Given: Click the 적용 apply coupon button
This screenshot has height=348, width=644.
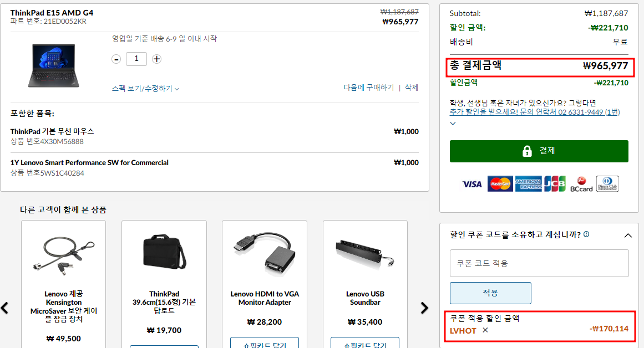Looking at the screenshot, I should pos(490,293).
